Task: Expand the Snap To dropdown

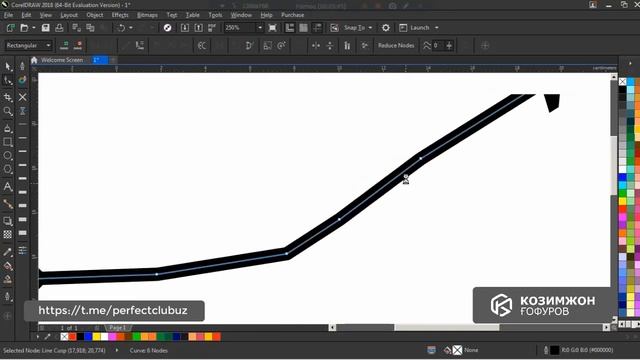Action: coord(370,28)
